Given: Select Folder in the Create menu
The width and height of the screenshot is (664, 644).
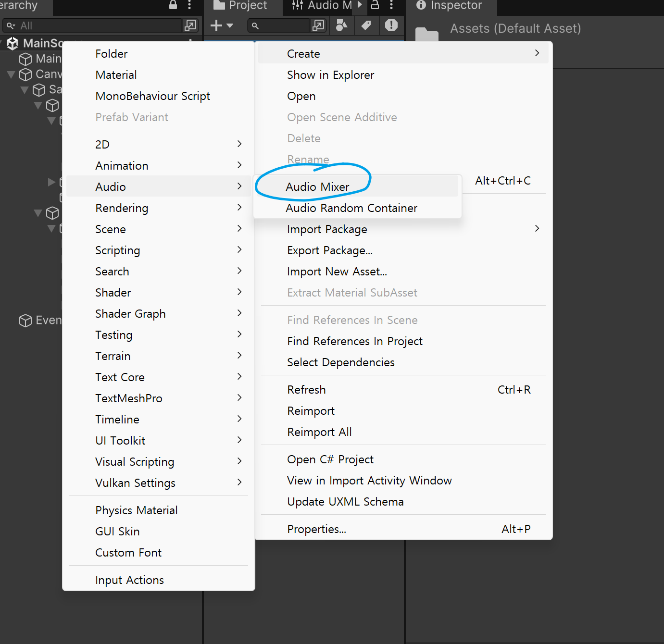Looking at the screenshot, I should (158, 53).
